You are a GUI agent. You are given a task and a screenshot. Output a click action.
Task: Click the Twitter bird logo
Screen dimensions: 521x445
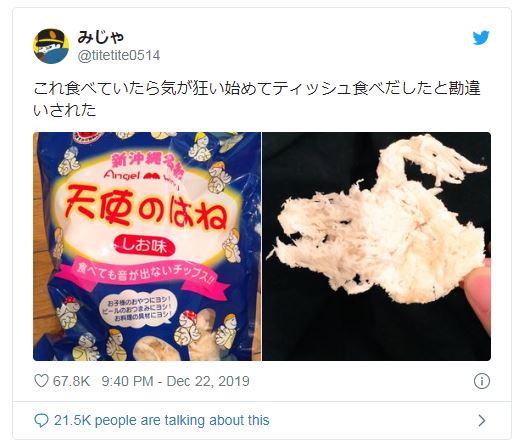(481, 38)
